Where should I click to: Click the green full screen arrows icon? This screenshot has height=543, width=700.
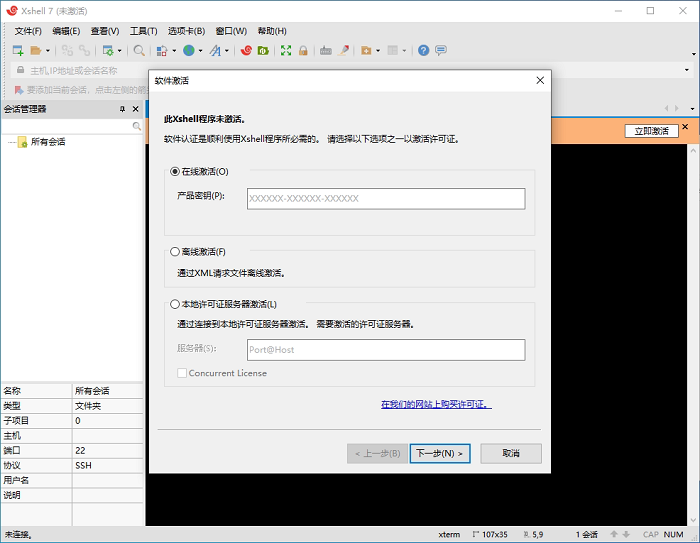[286, 50]
